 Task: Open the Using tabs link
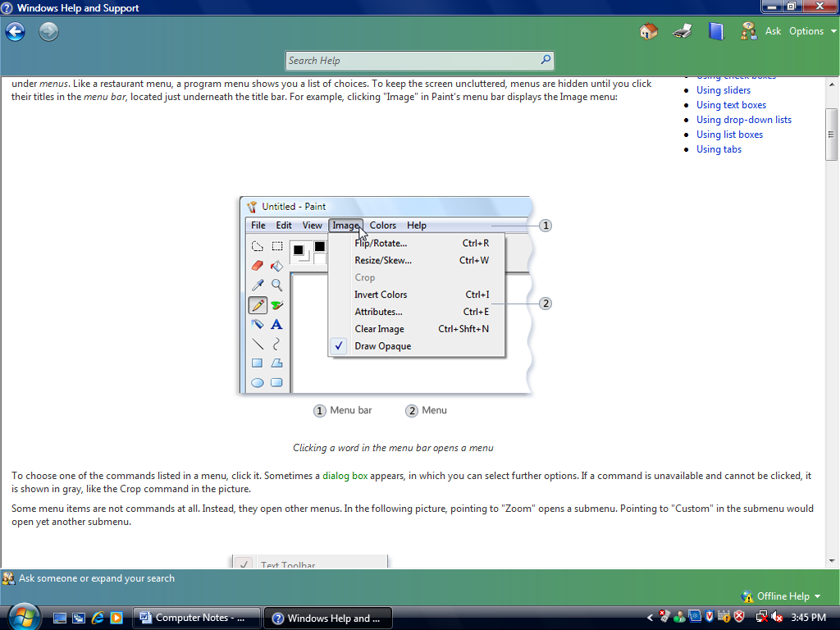[719, 149]
